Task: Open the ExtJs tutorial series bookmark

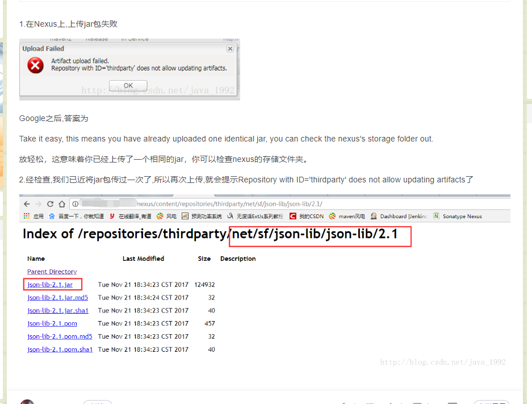Action: (x=255, y=216)
